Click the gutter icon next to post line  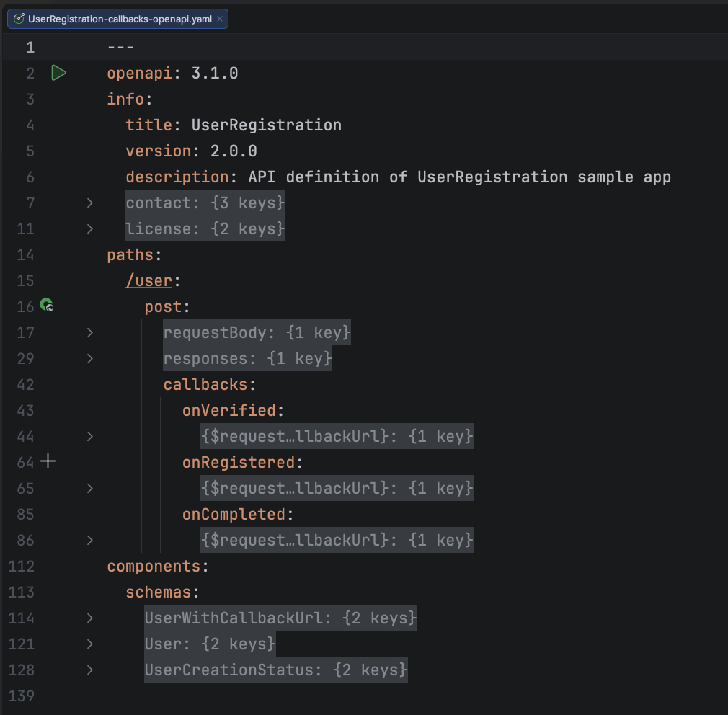click(47, 306)
